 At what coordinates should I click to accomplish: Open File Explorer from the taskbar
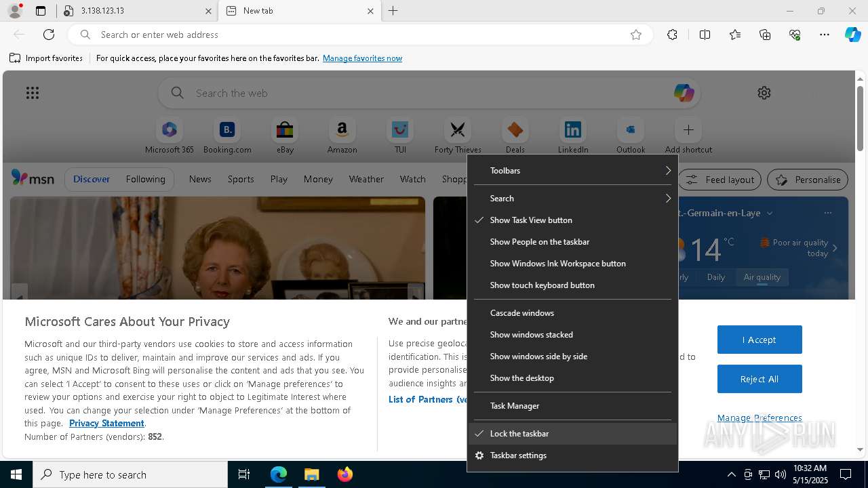point(311,474)
